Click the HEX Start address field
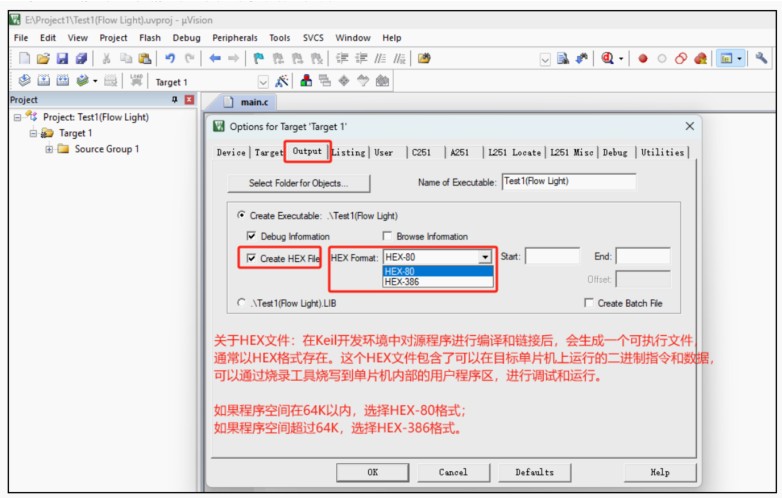Image resolution: width=782 pixels, height=498 pixels. pyautogui.click(x=552, y=256)
